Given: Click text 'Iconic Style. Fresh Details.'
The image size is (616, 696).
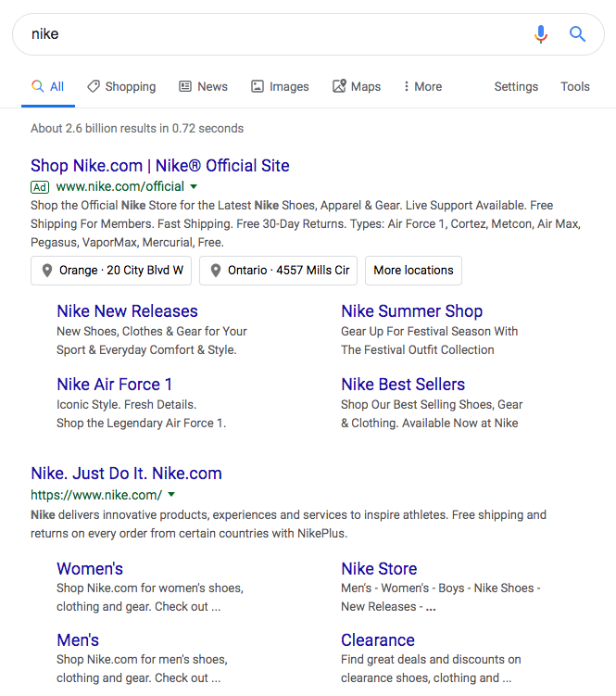Looking at the screenshot, I should coord(127,405).
